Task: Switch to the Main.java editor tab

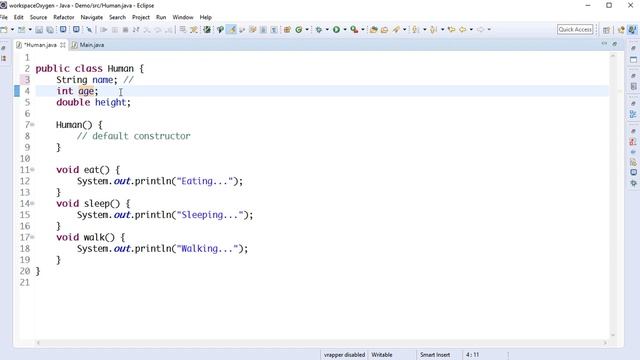Action: pos(88,45)
